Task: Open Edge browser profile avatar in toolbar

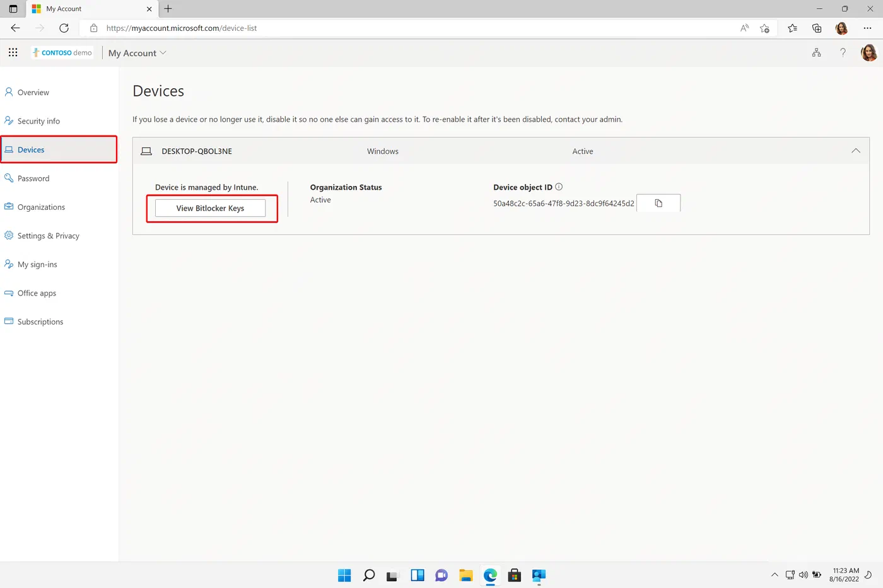Action: [841, 28]
